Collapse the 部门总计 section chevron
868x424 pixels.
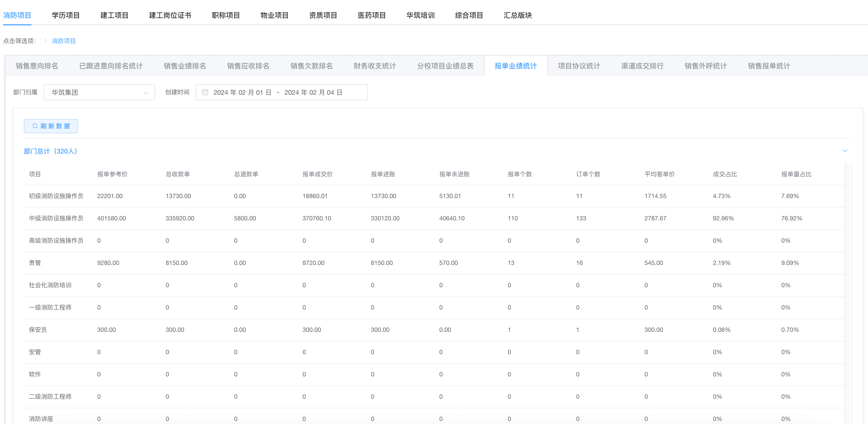(x=845, y=151)
